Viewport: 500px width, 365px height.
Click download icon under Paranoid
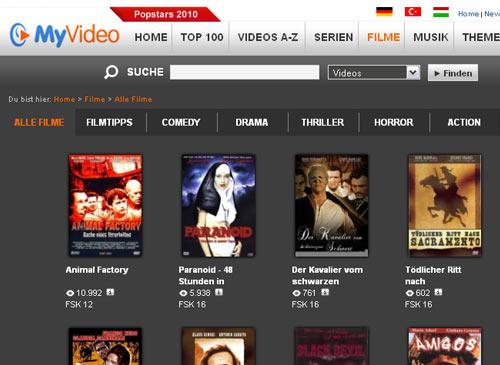click(x=219, y=292)
